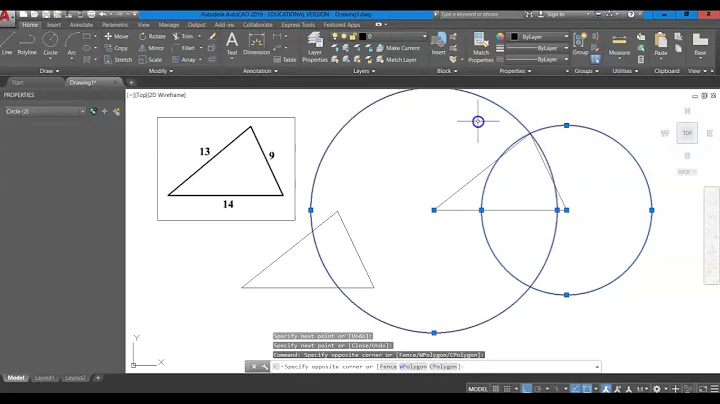Click the black layer color swatch
720x404 pixels.
coord(362,36)
